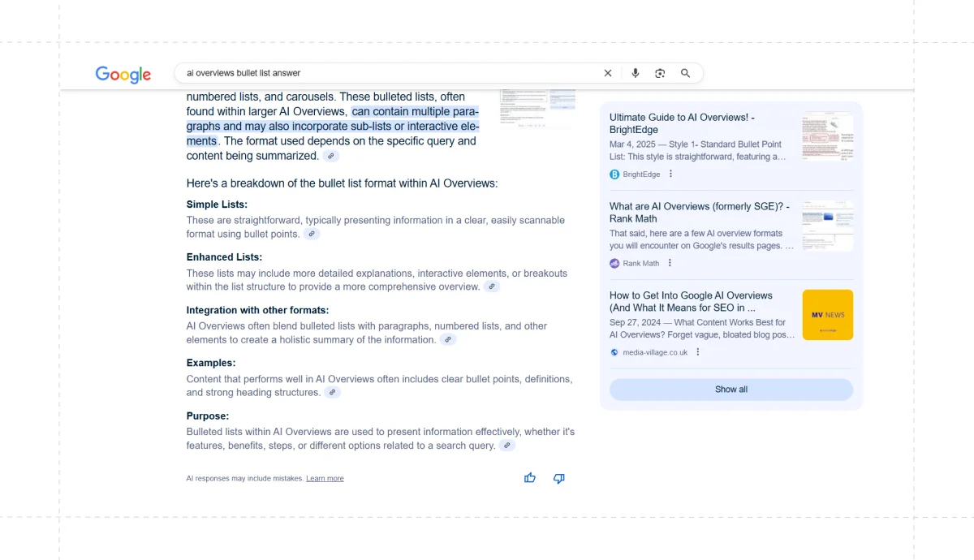Open the source chip under Enhanced Lists
This screenshot has width=974, height=560.
click(492, 286)
